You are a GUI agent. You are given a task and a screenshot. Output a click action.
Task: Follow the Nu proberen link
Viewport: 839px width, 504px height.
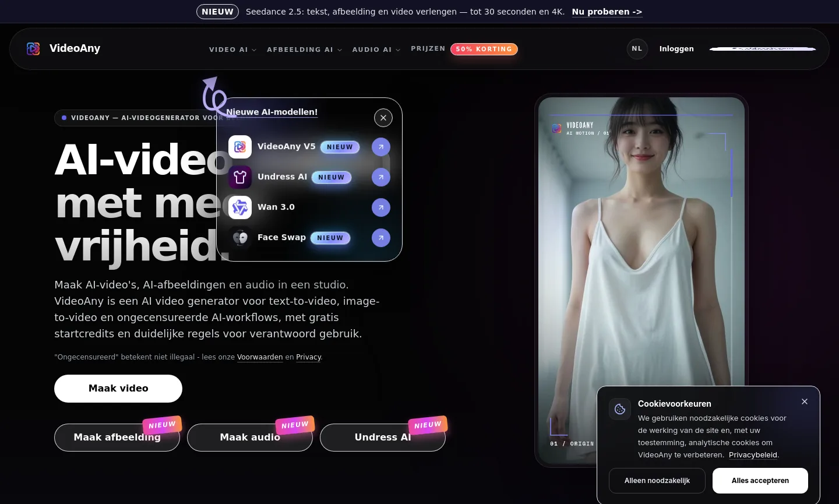[x=607, y=12]
